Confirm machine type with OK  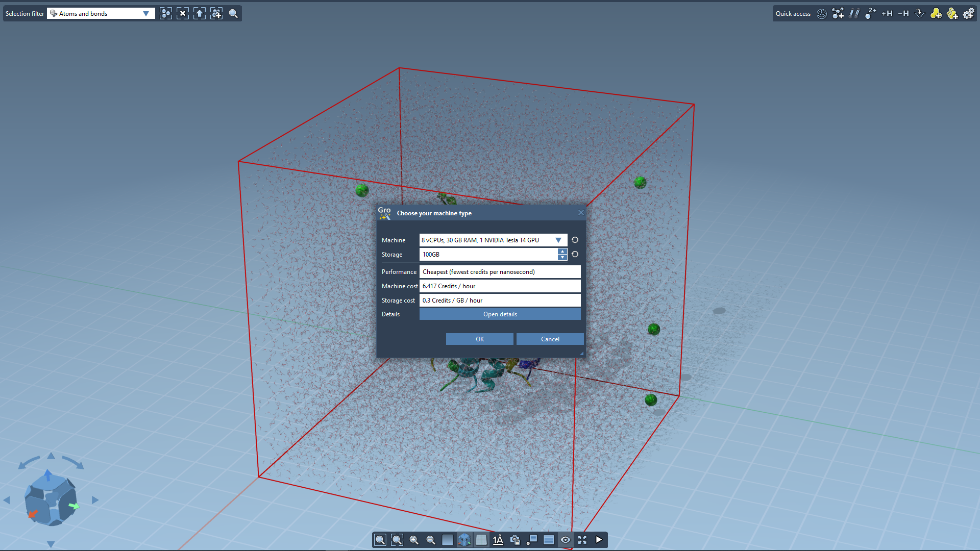(479, 339)
